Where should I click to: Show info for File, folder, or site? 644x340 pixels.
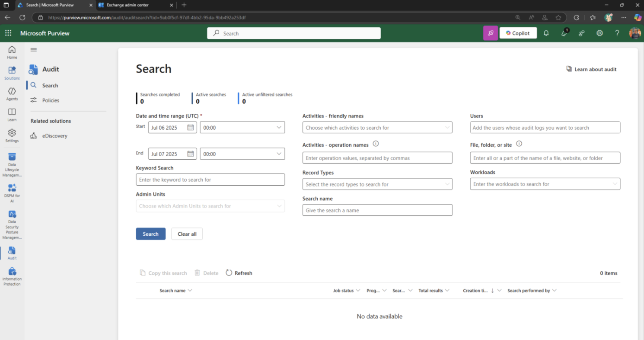pyautogui.click(x=519, y=144)
